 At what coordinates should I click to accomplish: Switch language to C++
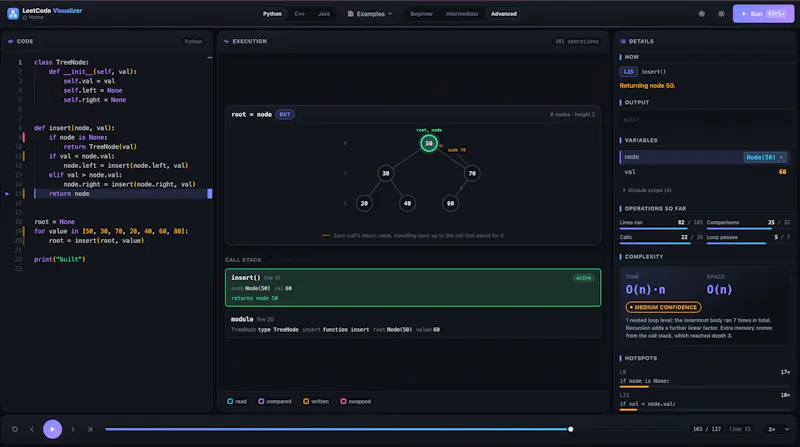pos(299,14)
